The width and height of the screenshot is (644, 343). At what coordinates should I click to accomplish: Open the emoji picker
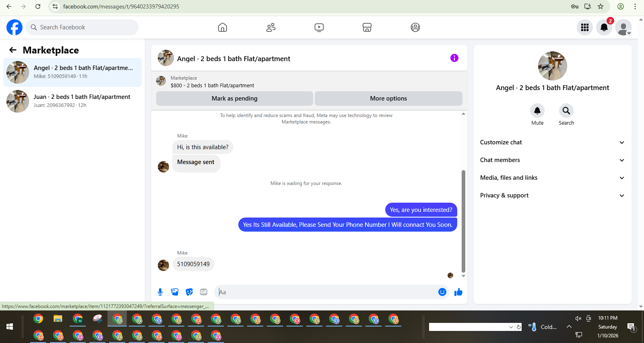point(442,292)
